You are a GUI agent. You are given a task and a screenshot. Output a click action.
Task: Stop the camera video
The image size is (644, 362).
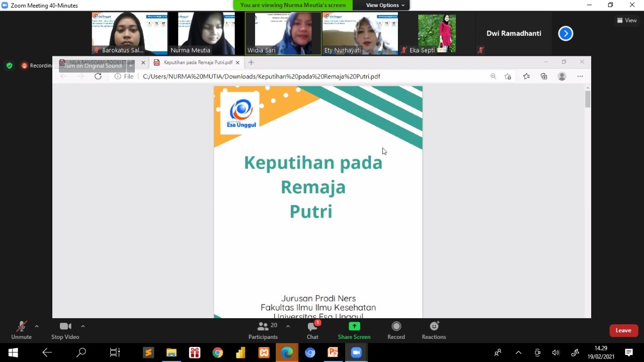coord(65,330)
